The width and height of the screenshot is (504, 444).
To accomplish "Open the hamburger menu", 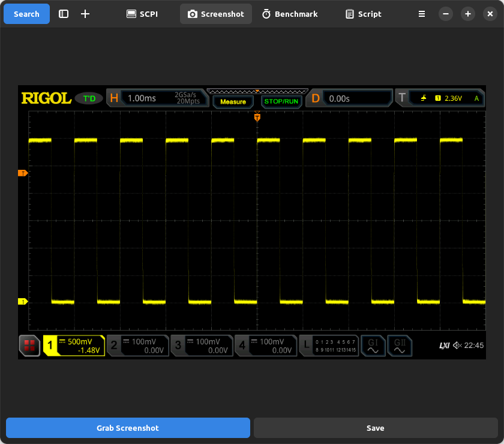I will (x=422, y=13).
